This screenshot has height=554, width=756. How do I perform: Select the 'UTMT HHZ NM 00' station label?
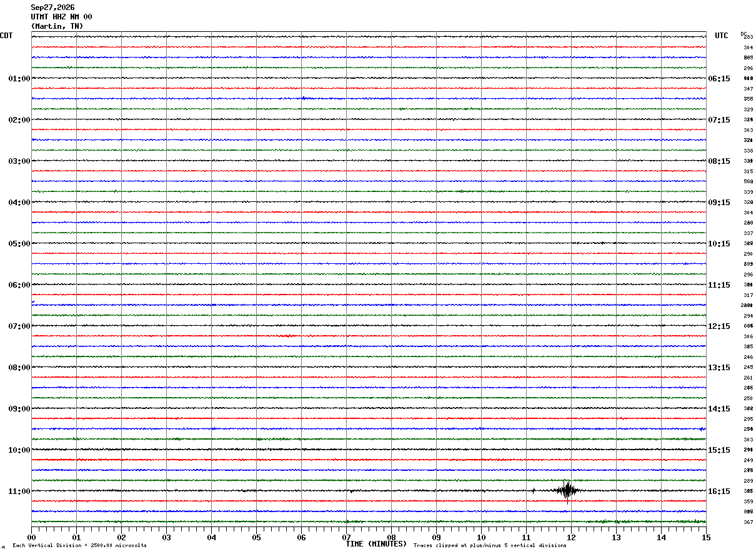61,17
